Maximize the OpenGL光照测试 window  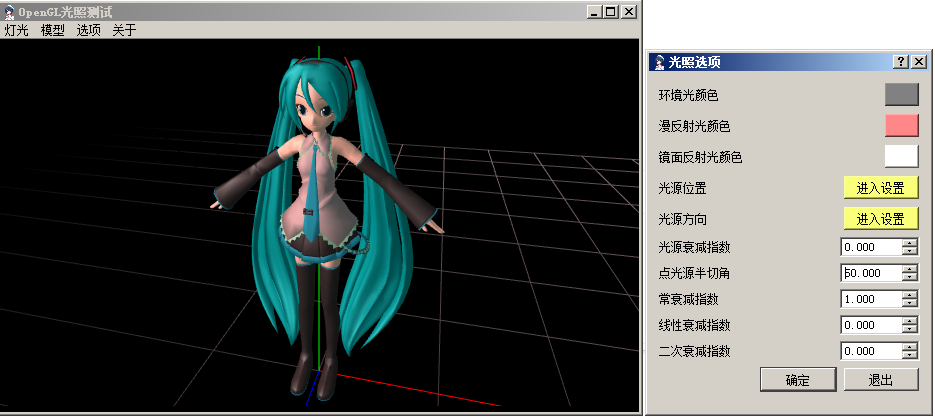tap(611, 12)
